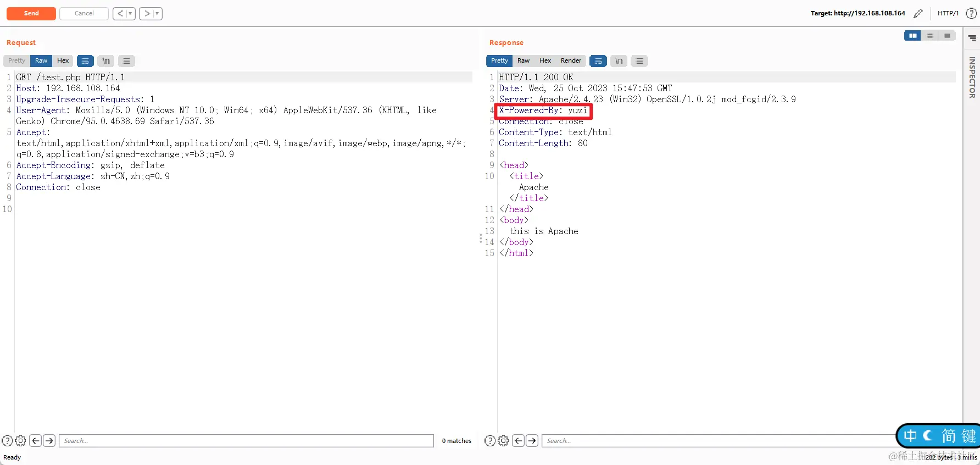Toggle Response word wrap icon
980x465 pixels.
(598, 61)
